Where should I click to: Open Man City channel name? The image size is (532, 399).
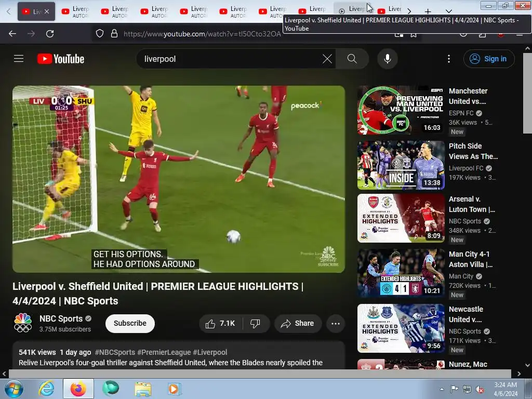461,276
